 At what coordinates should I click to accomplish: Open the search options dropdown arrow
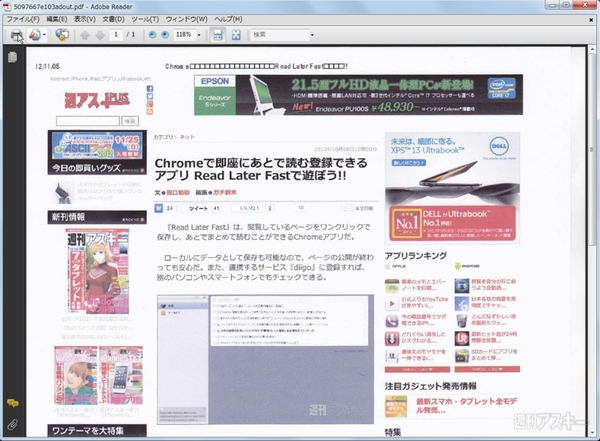[312, 35]
